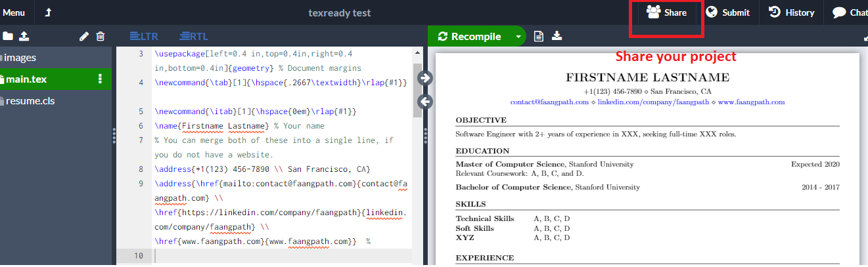
Task: Click the Submit button
Action: click(727, 12)
